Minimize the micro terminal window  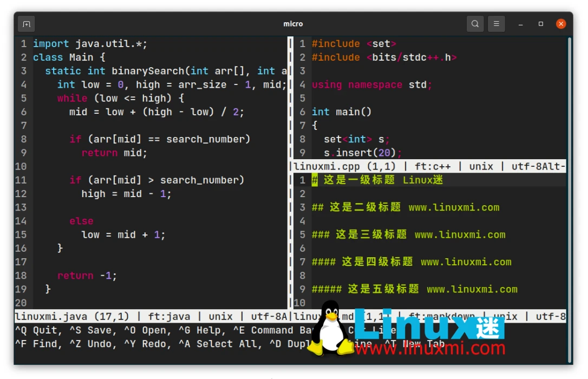tap(520, 24)
